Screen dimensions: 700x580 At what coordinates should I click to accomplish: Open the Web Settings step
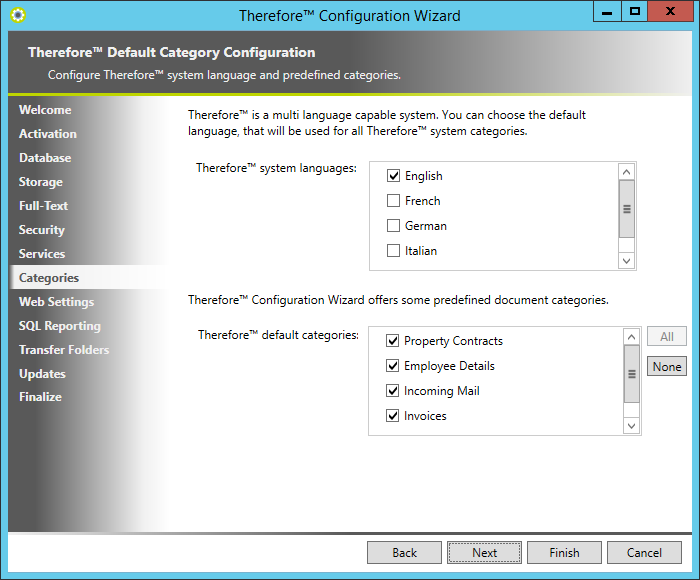(56, 302)
